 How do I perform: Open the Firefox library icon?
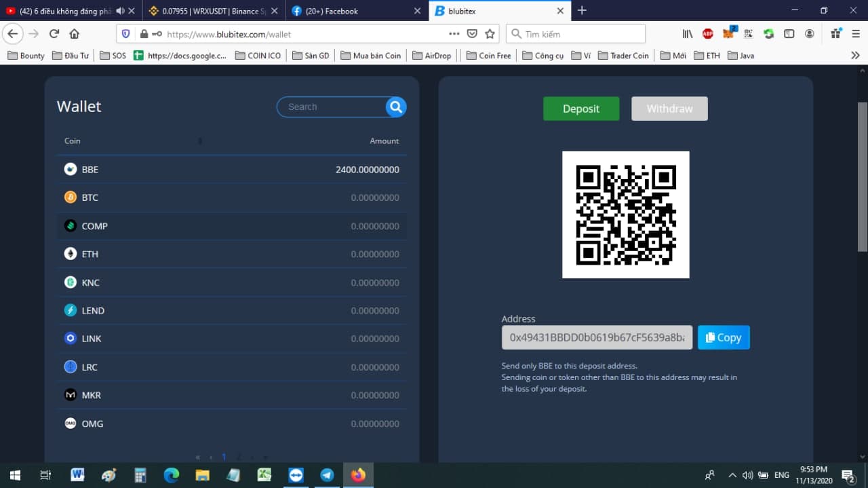pyautogui.click(x=688, y=34)
